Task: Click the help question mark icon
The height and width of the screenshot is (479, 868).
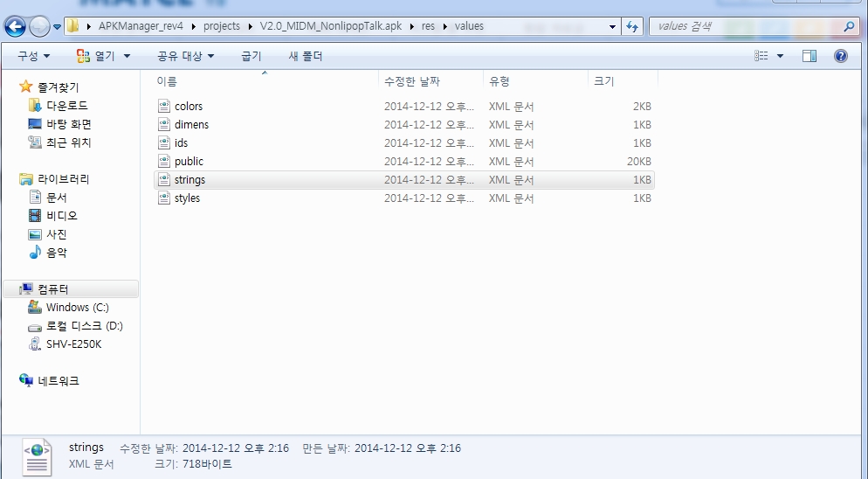Action: pos(841,56)
